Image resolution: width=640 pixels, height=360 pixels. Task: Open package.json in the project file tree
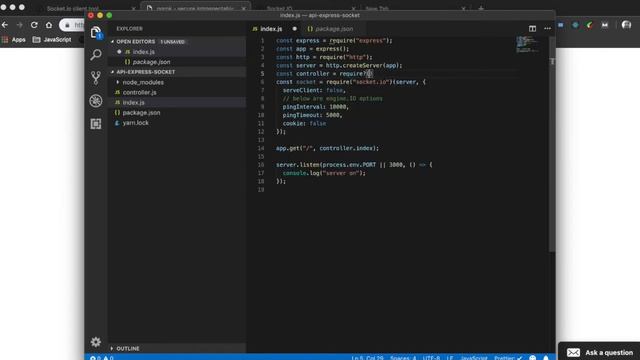(x=177, y=113)
